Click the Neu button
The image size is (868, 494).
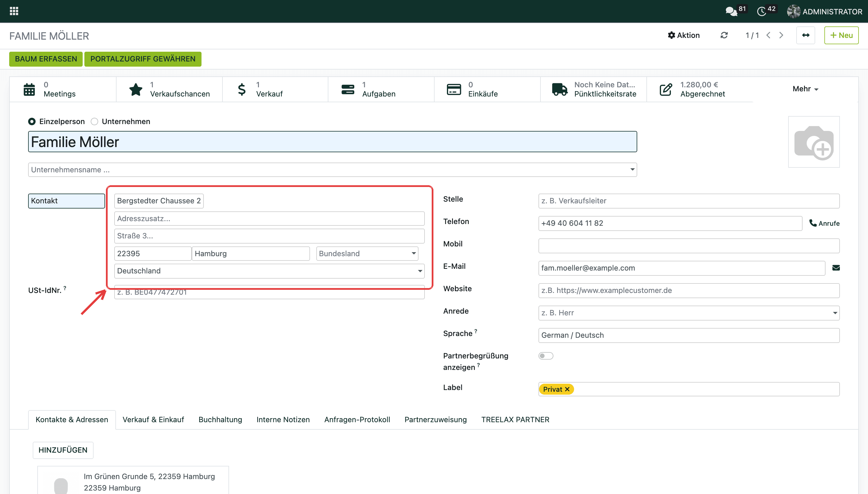(x=841, y=35)
